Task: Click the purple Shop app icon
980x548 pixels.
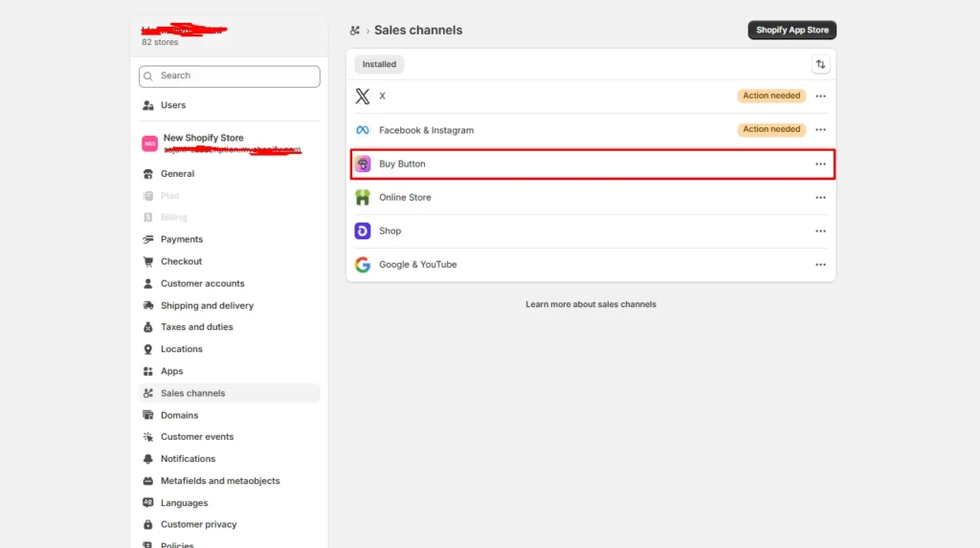Action: tap(363, 231)
